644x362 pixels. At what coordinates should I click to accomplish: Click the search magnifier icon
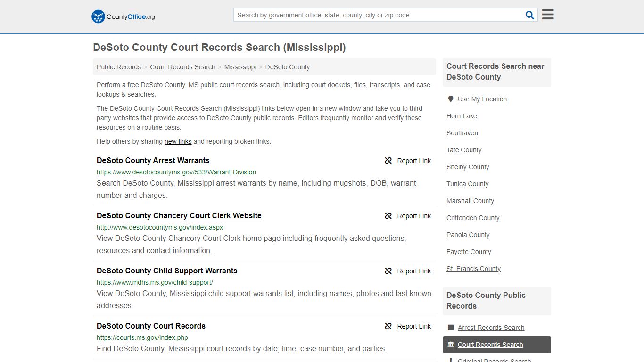click(x=530, y=15)
